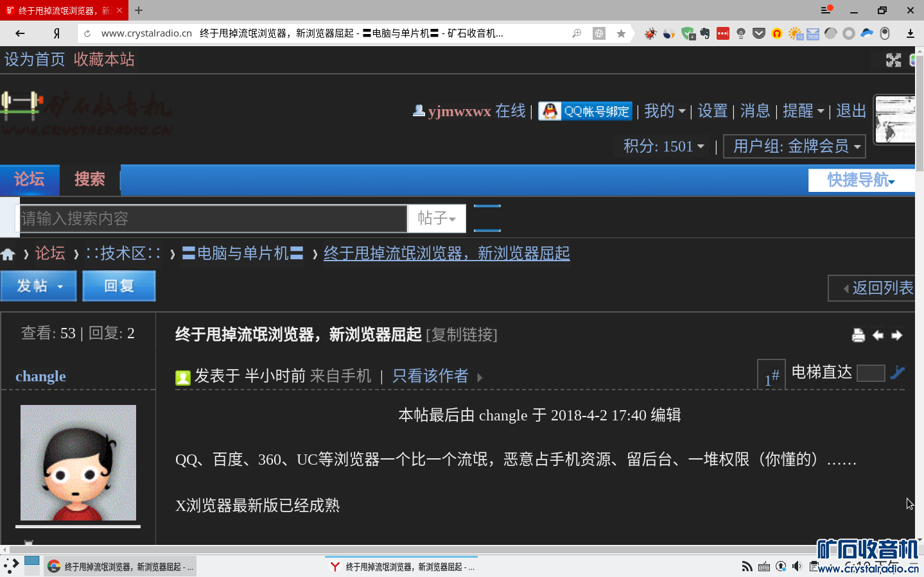Click the Yandex home button in toolbar

pos(57,33)
